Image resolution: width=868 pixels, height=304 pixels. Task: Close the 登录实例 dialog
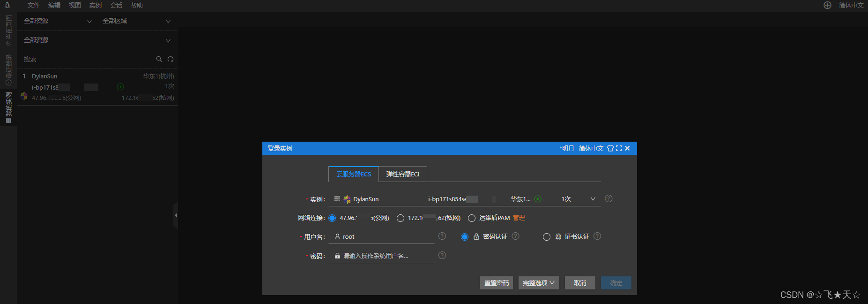click(627, 148)
